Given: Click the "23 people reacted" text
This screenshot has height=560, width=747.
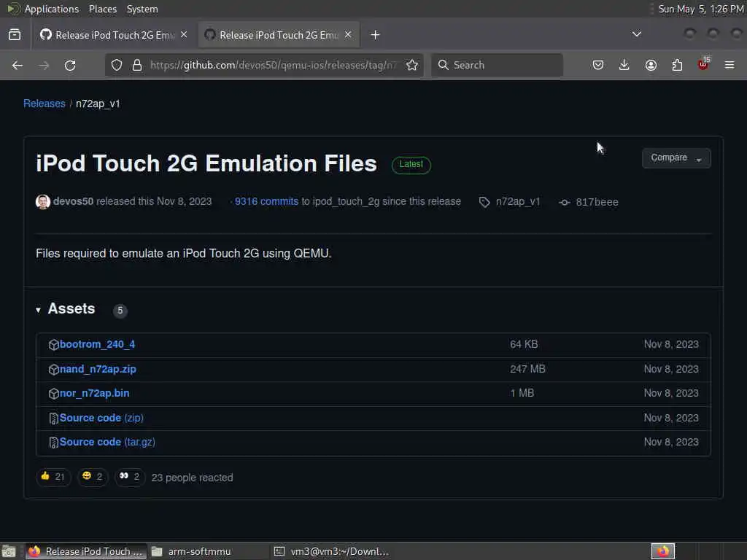Looking at the screenshot, I should coord(192,478).
